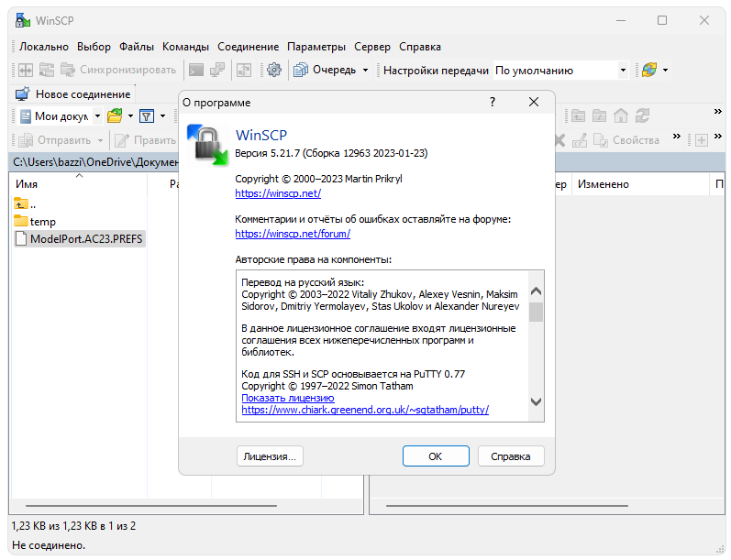Click the open directory folder icon

tap(115, 116)
